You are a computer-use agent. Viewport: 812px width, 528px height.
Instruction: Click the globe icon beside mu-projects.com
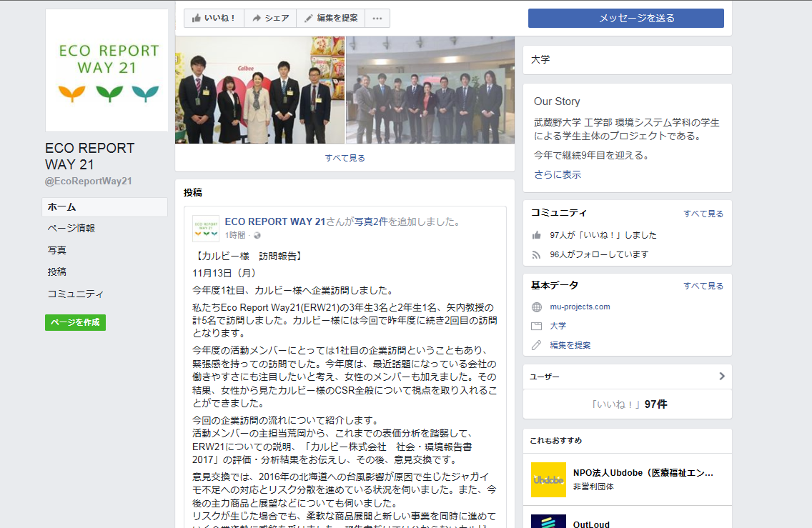[x=537, y=307]
